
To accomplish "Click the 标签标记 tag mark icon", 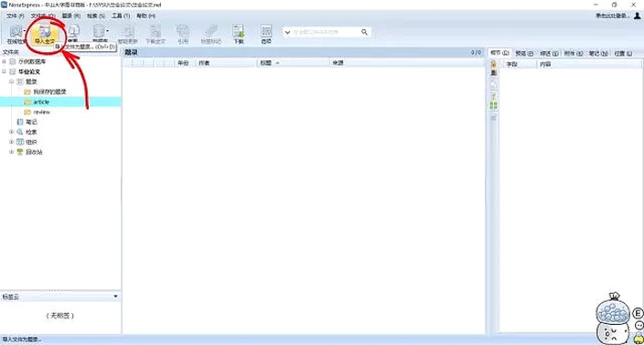I will (211, 34).
